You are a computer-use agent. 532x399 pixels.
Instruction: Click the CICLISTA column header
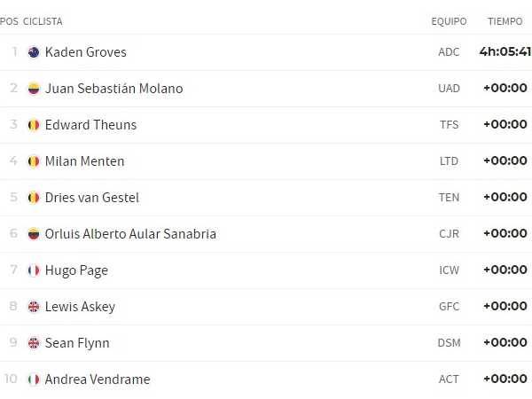pos(43,21)
